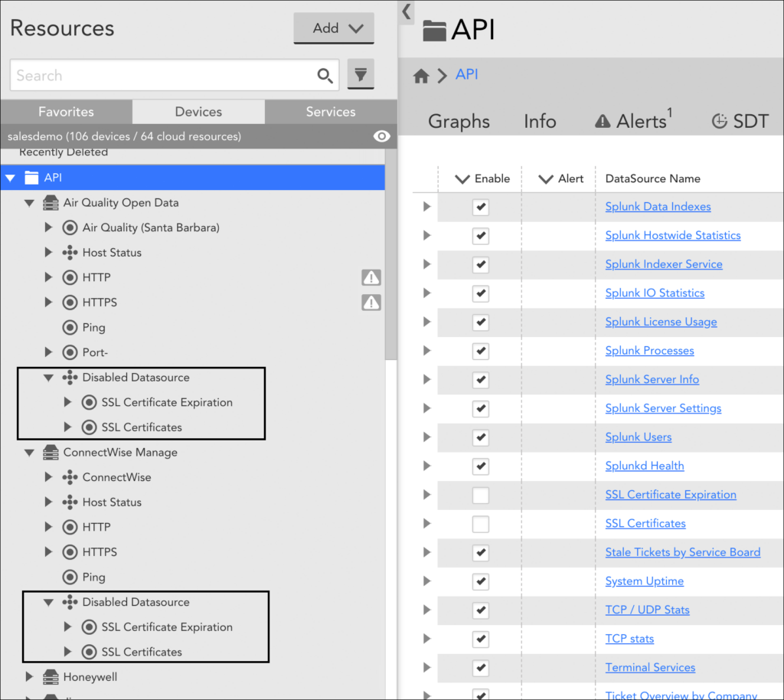Open the search filter options
The width and height of the screenshot is (784, 700).
[360, 75]
